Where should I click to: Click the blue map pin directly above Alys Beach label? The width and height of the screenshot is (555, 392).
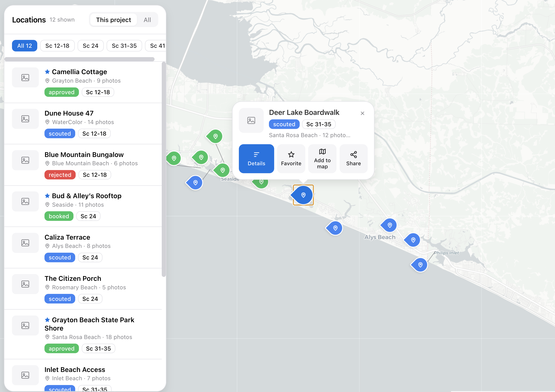(389, 225)
